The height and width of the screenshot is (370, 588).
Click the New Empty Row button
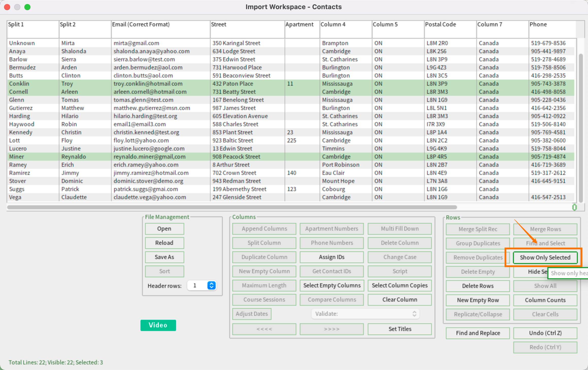click(x=478, y=300)
